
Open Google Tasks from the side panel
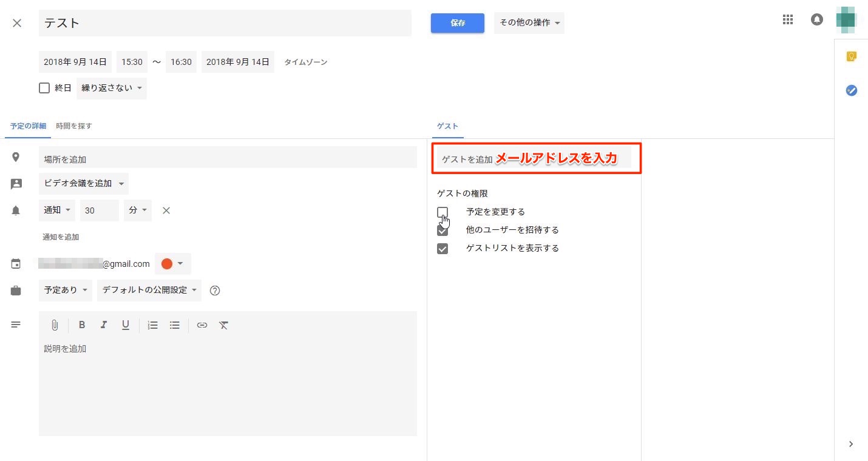tap(851, 90)
